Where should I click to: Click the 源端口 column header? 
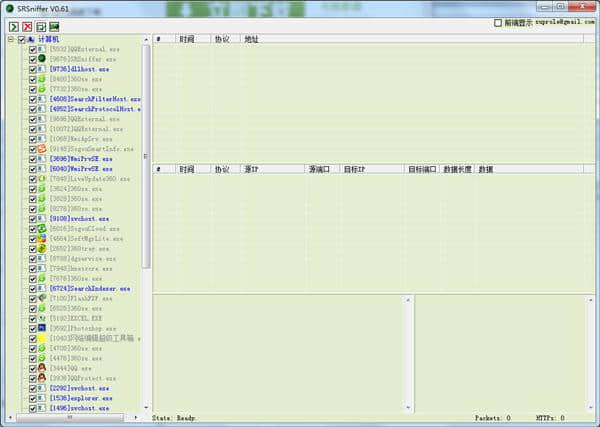pos(322,170)
